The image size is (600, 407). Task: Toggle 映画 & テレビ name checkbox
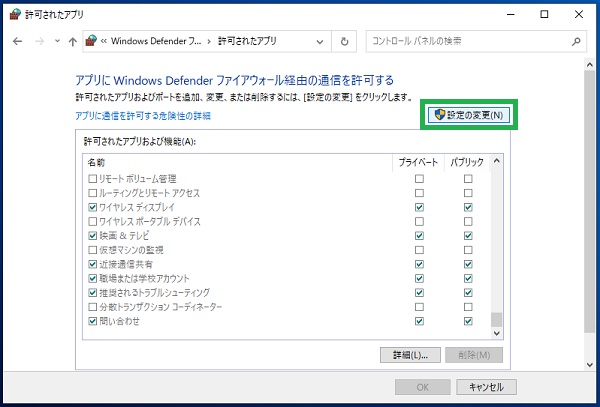[92, 236]
